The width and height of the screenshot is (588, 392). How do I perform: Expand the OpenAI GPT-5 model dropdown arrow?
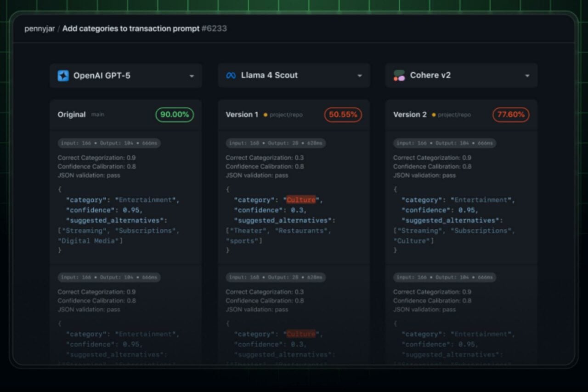coord(192,76)
